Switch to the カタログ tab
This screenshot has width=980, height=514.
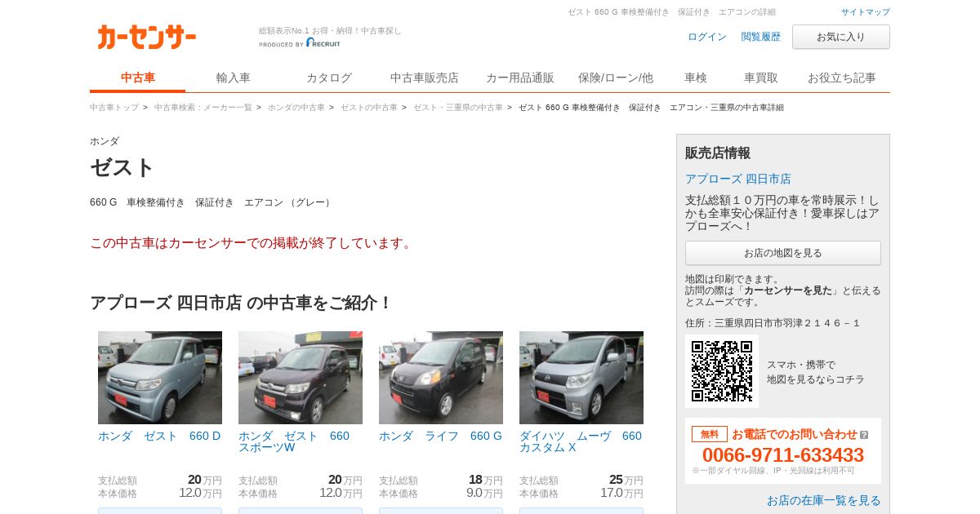[328, 78]
